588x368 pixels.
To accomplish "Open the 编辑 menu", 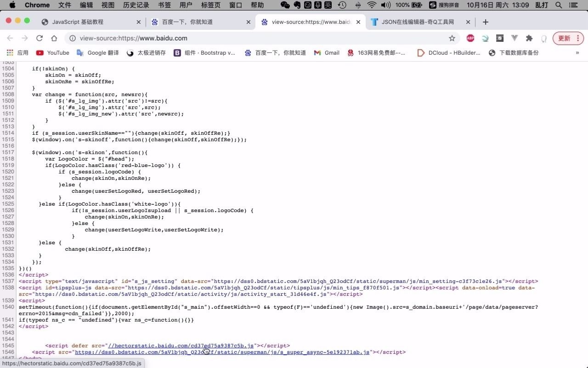I will click(86, 5).
